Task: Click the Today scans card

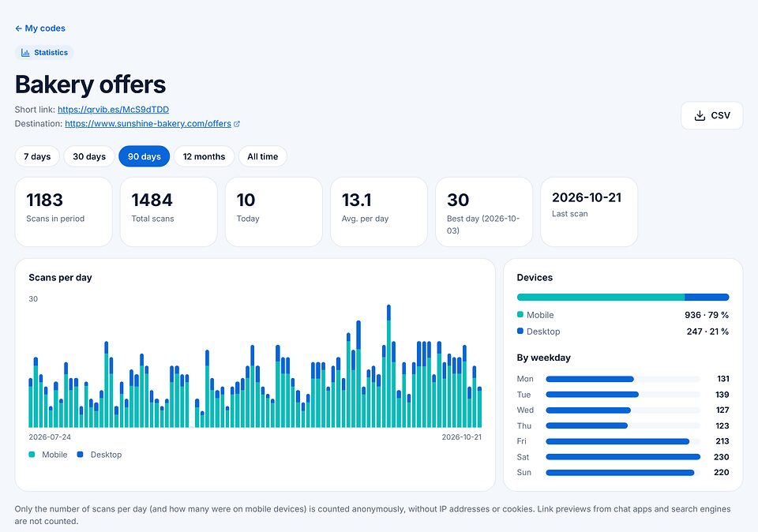Action: point(274,212)
